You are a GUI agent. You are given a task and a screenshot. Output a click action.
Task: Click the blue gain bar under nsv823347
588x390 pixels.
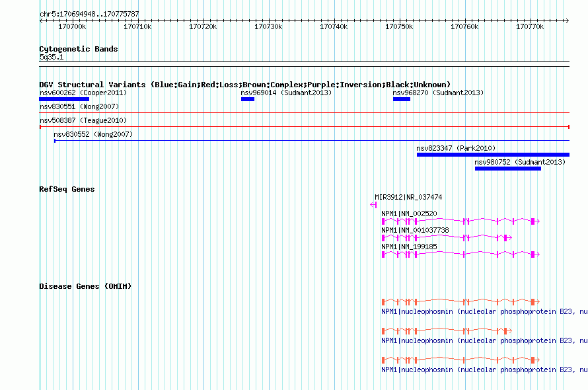pos(493,155)
